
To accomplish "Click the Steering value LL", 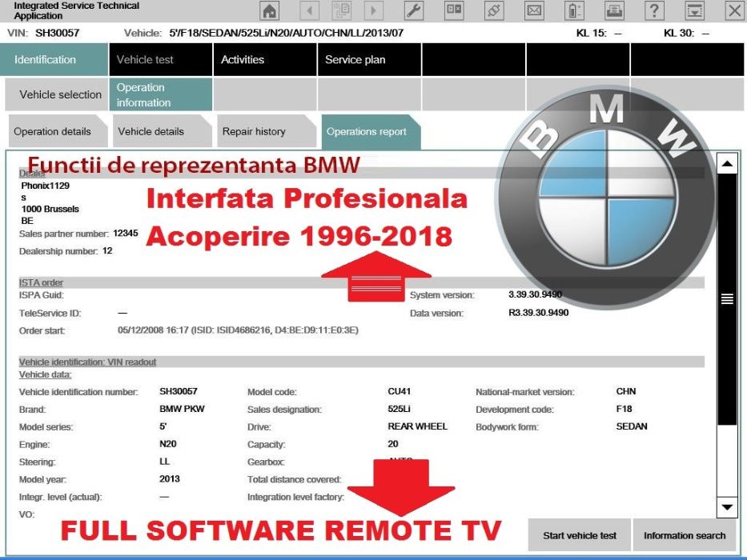I will pyautogui.click(x=164, y=462).
